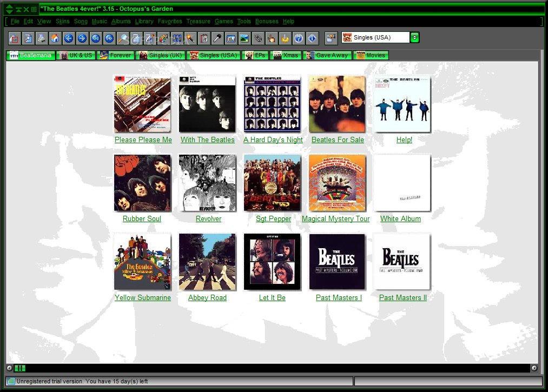
Task: Click the green horizontal scrollbar thumb
Action: 20,368
